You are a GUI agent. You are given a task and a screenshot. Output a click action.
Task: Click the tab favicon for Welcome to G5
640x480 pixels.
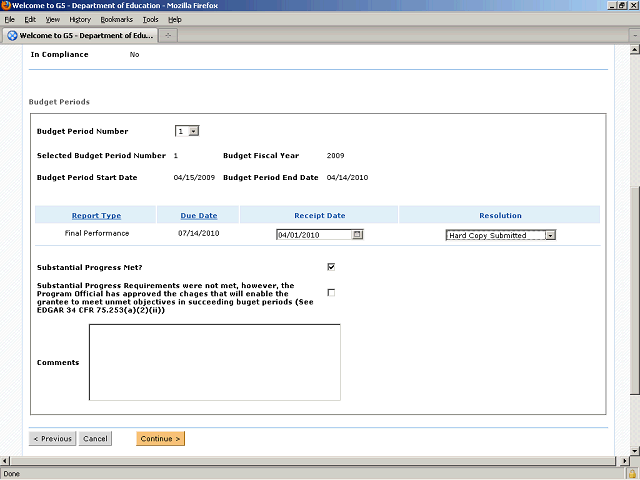pyautogui.click(x=12, y=36)
